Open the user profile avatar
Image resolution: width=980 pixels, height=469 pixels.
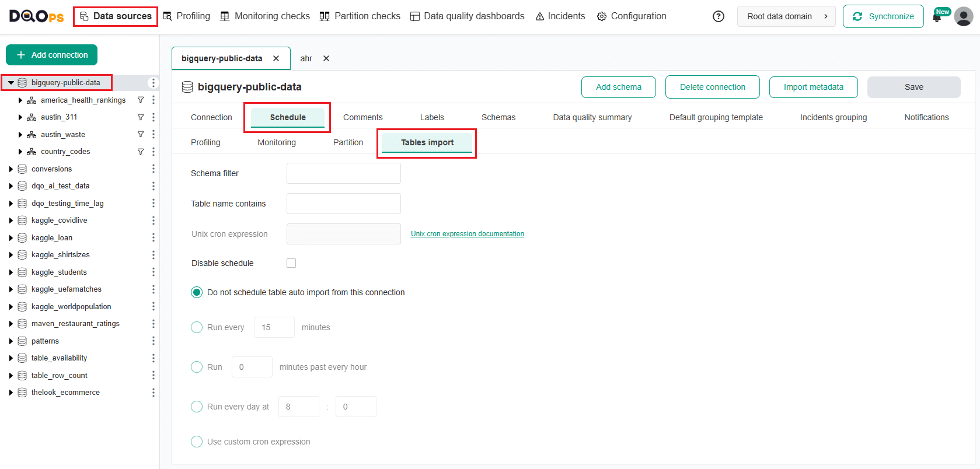coord(964,16)
